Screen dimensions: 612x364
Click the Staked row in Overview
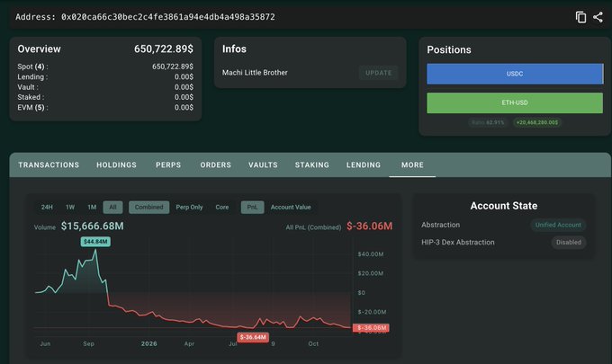coord(105,97)
